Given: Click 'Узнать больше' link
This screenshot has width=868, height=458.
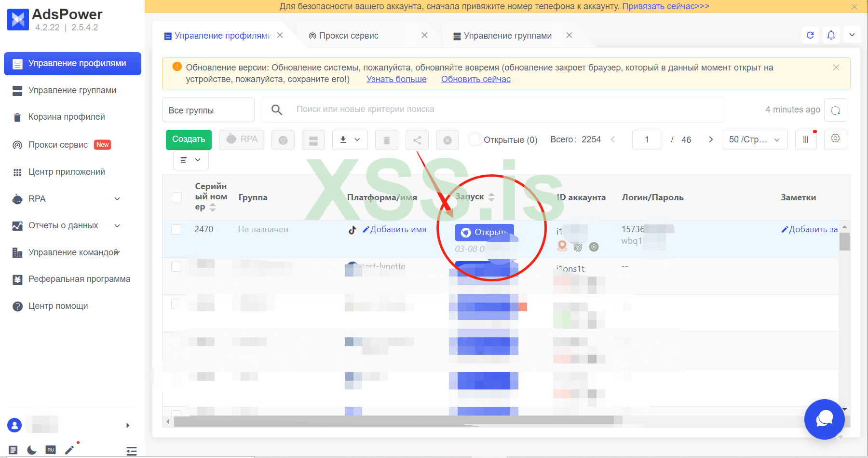Looking at the screenshot, I should 396,79.
